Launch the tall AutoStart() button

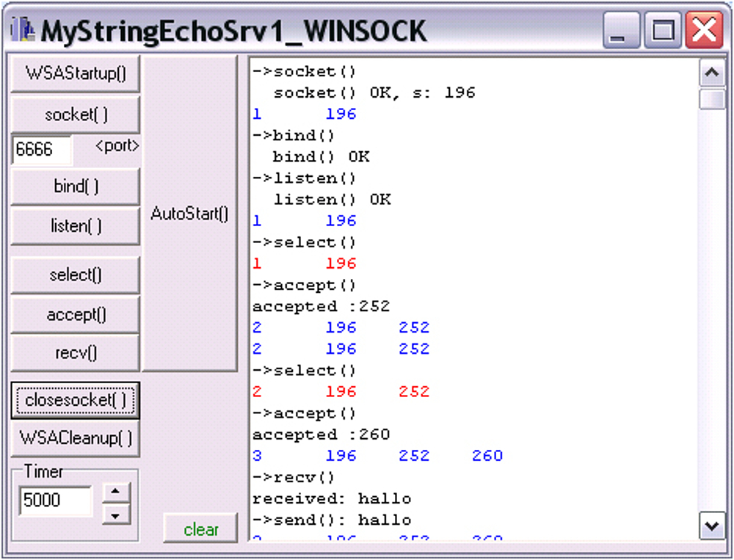tap(189, 214)
